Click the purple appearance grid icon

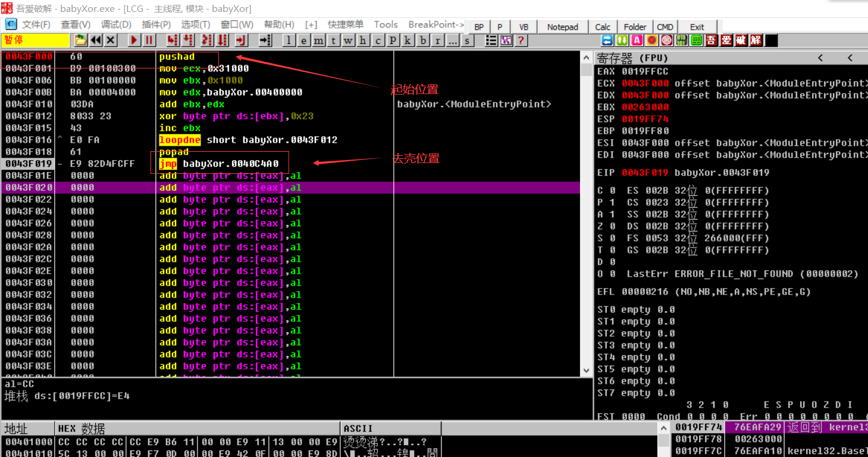tap(506, 40)
